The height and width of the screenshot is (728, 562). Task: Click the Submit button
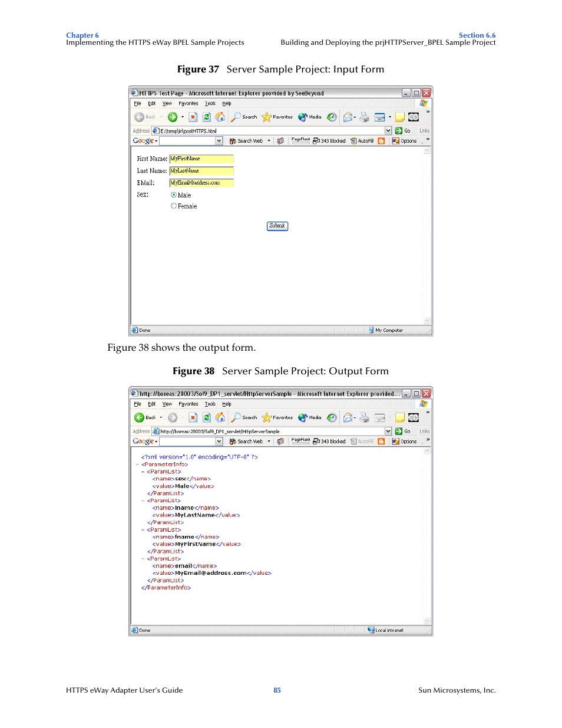(277, 226)
